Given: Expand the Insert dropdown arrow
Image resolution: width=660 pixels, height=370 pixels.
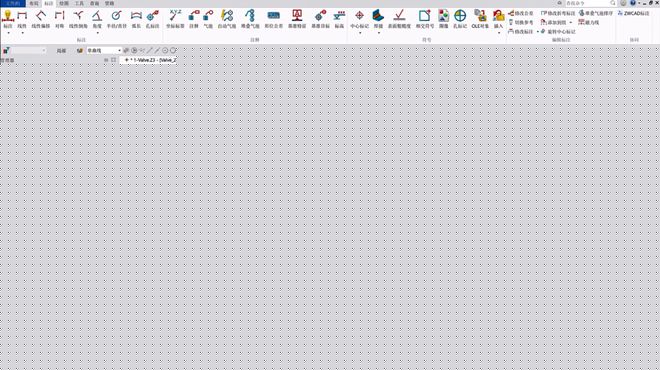Looking at the screenshot, I should (499, 33).
